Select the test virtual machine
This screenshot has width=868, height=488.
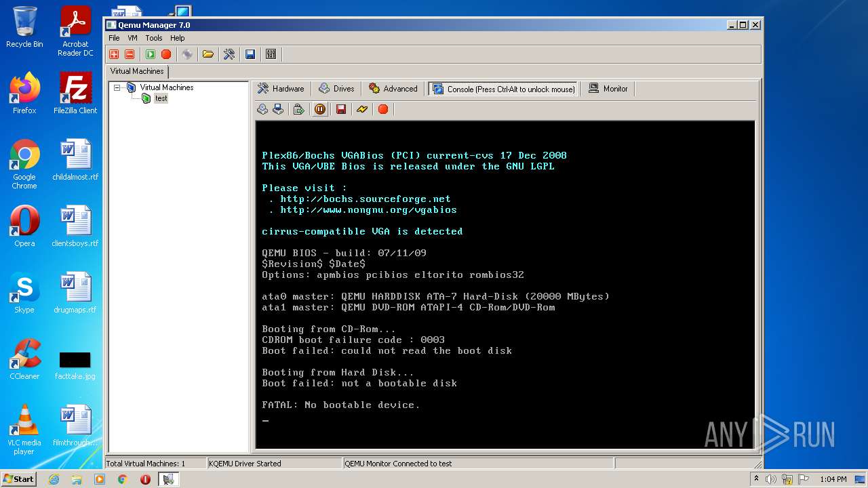point(161,98)
